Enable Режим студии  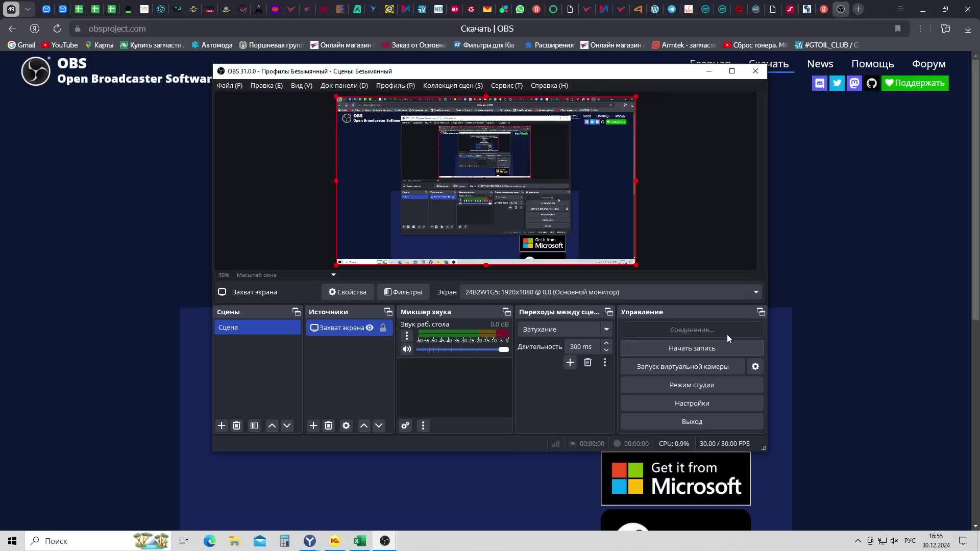pyautogui.click(x=692, y=385)
